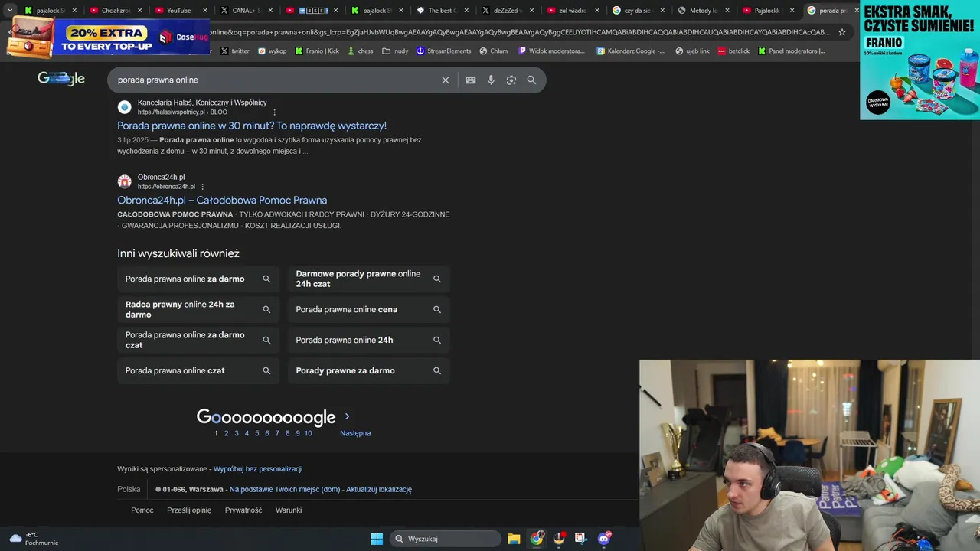
Task: Open the Widok moderatora bookmark
Action: click(552, 51)
